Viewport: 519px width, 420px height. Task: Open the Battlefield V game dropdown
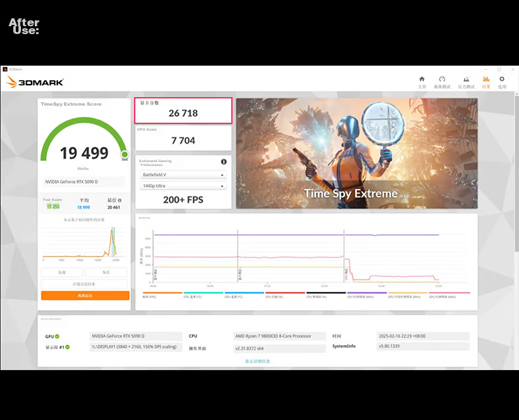tap(183, 175)
